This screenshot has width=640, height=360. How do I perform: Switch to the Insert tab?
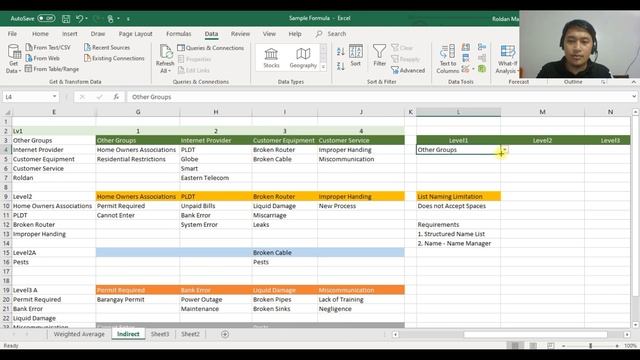(x=70, y=34)
